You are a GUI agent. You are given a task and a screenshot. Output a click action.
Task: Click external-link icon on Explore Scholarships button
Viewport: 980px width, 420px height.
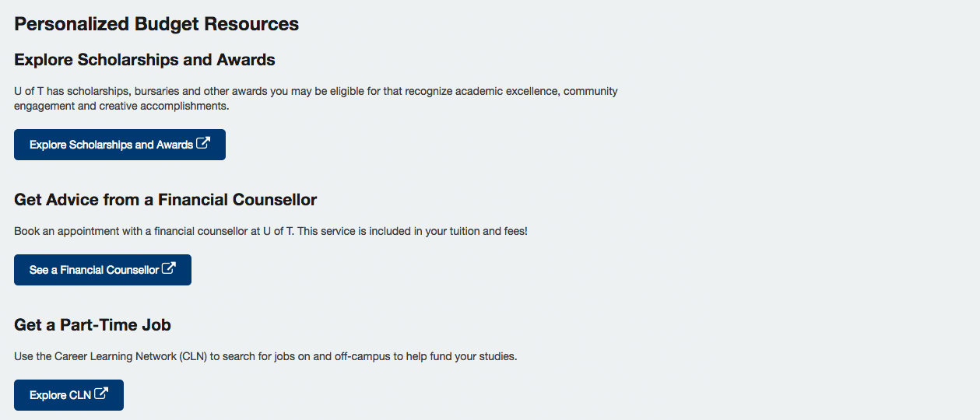tap(203, 144)
